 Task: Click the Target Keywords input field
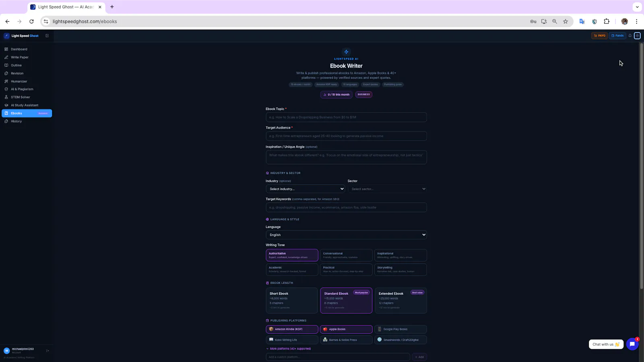pos(346,208)
